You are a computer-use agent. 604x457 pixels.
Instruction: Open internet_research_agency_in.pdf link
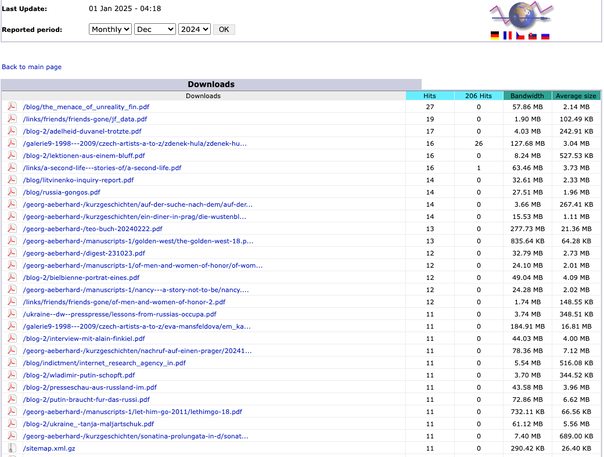click(x=104, y=363)
